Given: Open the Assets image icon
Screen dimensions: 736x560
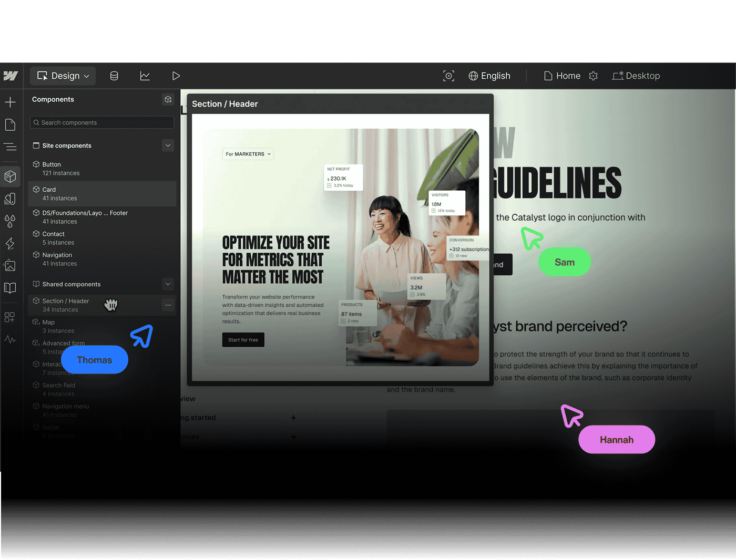Looking at the screenshot, I should pos(10,266).
